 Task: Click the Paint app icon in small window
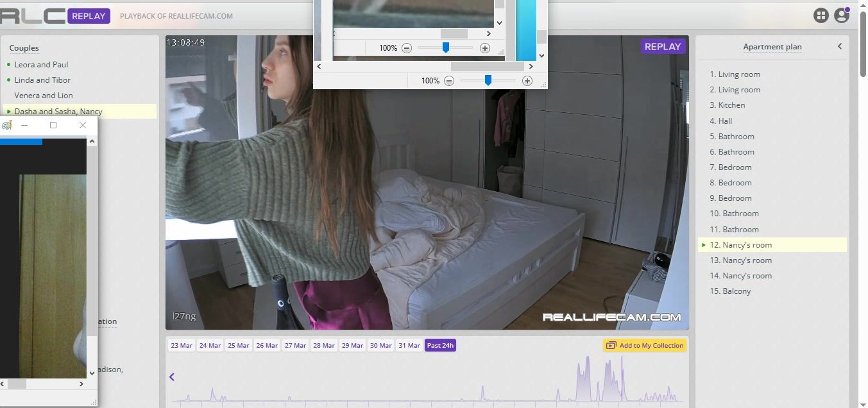pos(6,125)
